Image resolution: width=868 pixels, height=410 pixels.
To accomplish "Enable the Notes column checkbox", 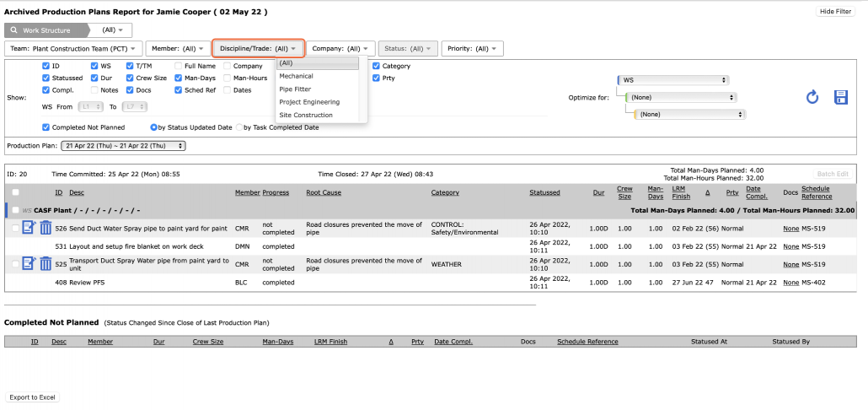I will click(94, 90).
